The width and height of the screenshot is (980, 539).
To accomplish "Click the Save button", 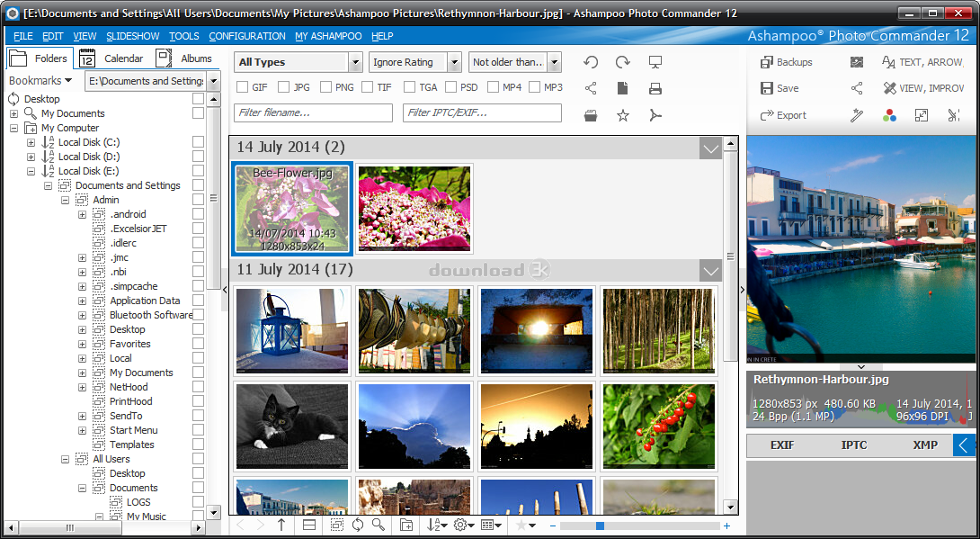I will pos(780,88).
